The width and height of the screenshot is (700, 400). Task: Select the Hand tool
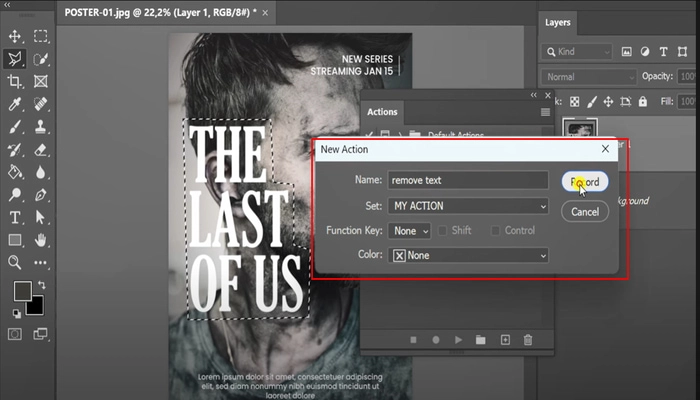[41, 240]
